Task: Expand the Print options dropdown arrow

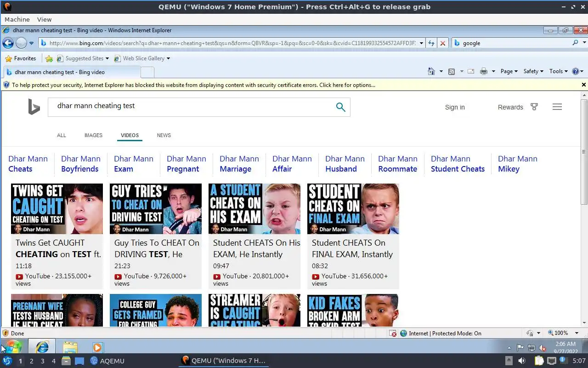Action: coord(493,71)
